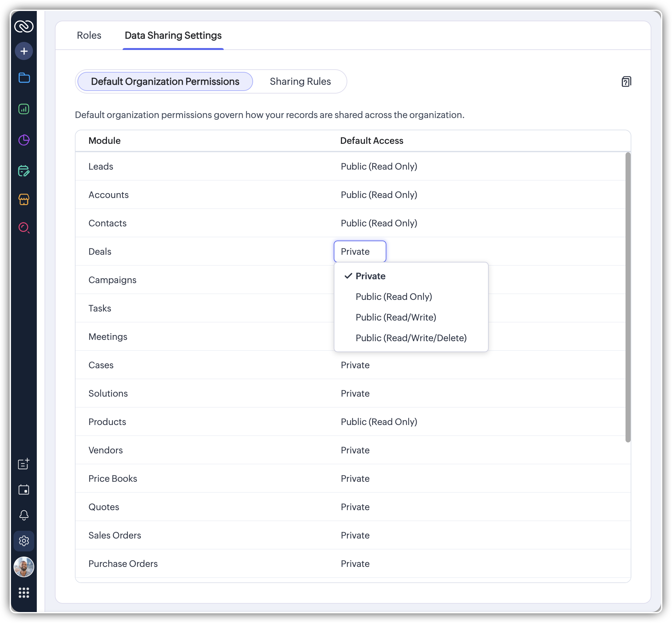Open the folder icon in sidebar

point(24,78)
